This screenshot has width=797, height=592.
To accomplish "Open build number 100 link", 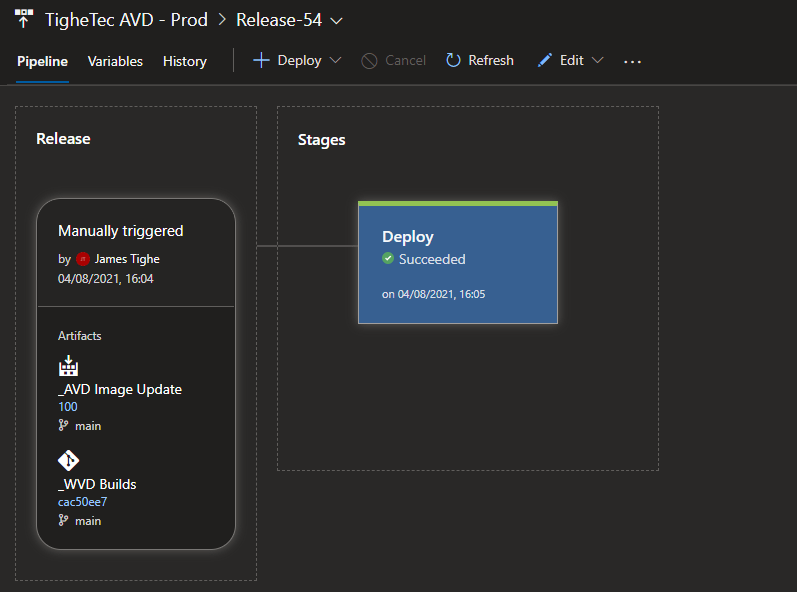I will [68, 407].
